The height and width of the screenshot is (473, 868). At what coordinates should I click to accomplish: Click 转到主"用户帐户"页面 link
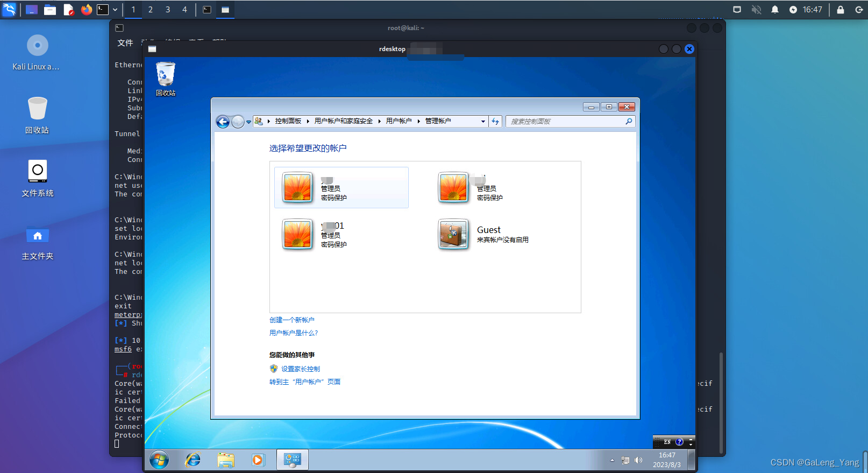pyautogui.click(x=305, y=382)
